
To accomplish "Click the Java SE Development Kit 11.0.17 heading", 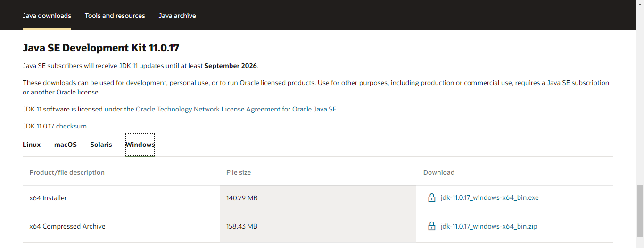I will [101, 48].
